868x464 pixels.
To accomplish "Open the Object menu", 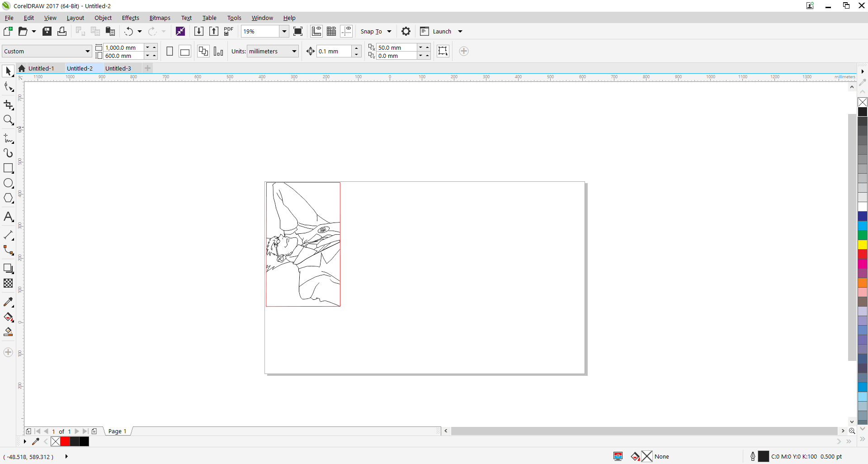I will point(103,18).
